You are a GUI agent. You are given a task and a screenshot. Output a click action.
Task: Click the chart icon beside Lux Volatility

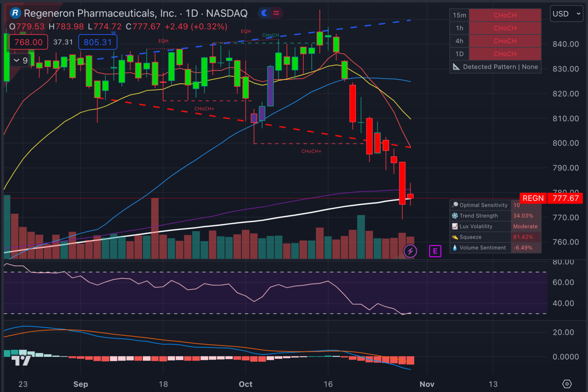point(455,226)
